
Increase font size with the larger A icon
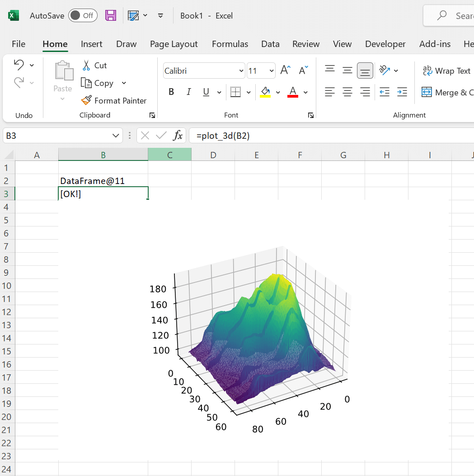click(285, 71)
